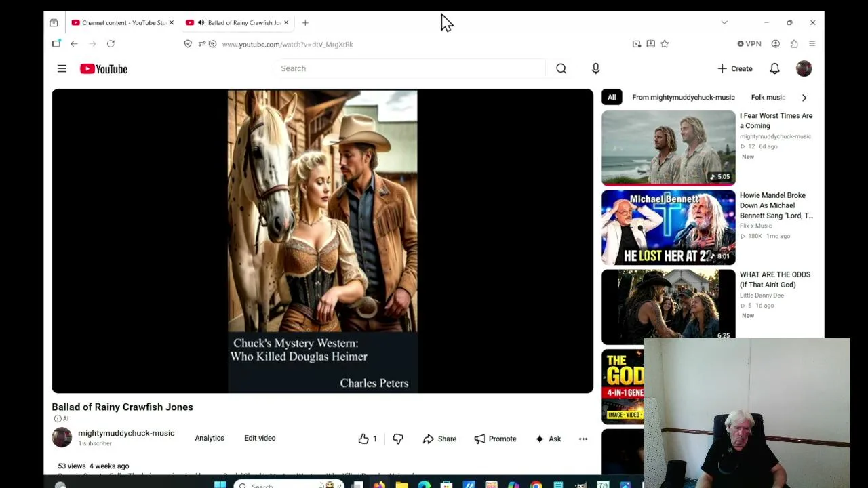Viewport: 868px width, 488px height.
Task: Open the list all tabs dropdown
Action: coord(724,22)
